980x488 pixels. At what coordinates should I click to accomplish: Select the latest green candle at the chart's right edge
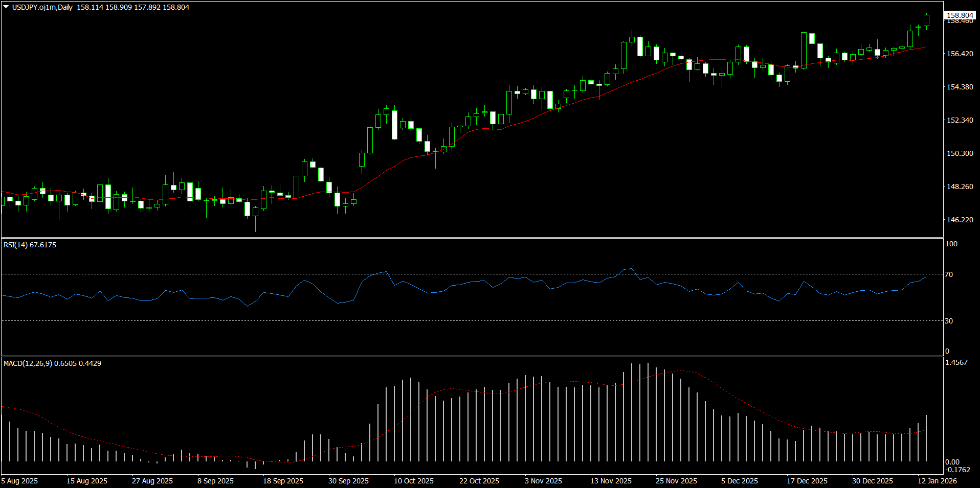(x=926, y=20)
